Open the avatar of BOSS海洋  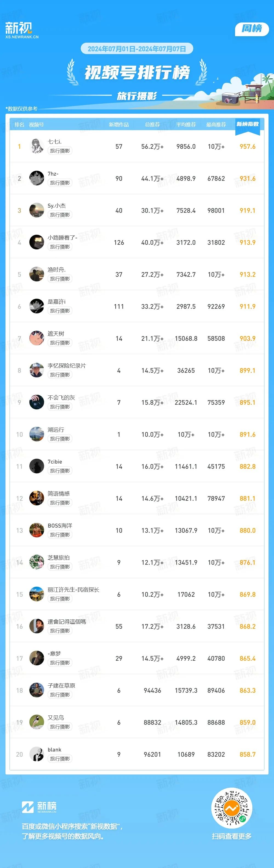pos(37,530)
